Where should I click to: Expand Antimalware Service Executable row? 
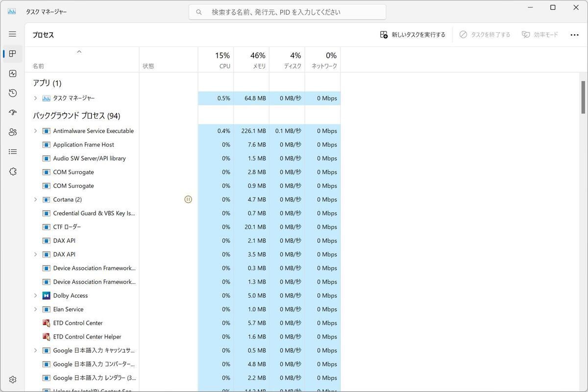click(x=35, y=131)
